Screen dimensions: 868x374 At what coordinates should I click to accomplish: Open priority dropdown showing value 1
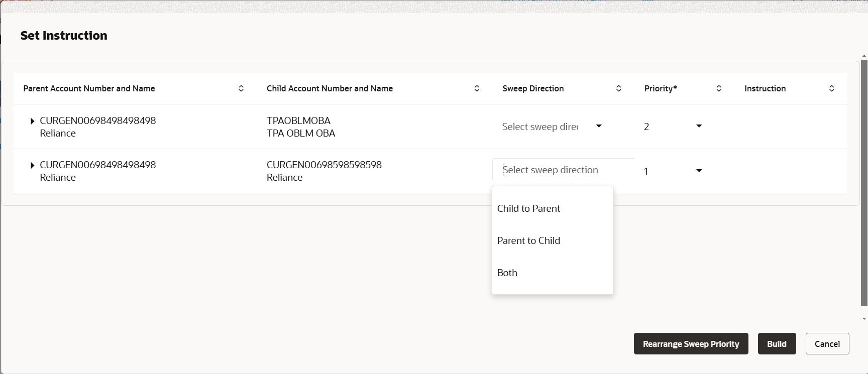coord(699,171)
